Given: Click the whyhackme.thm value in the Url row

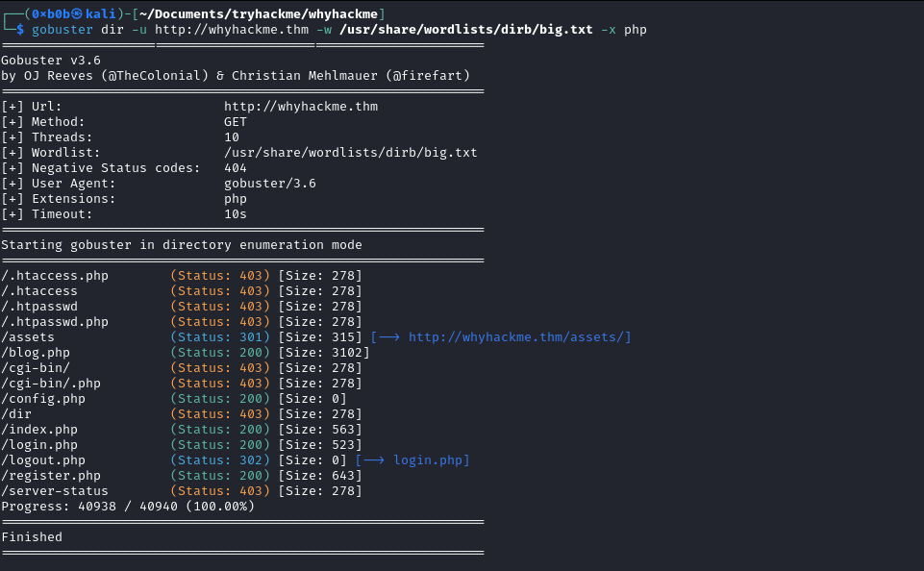Looking at the screenshot, I should click(300, 107).
